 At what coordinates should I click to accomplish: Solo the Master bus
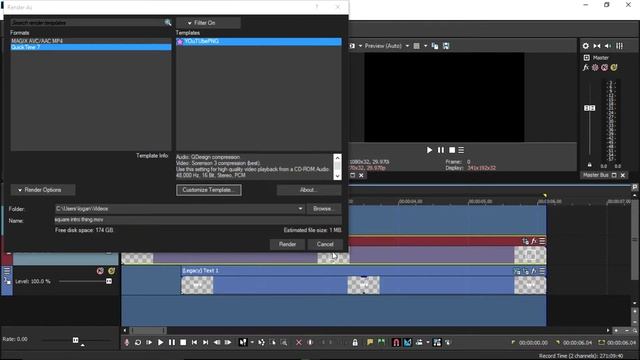(x=614, y=67)
